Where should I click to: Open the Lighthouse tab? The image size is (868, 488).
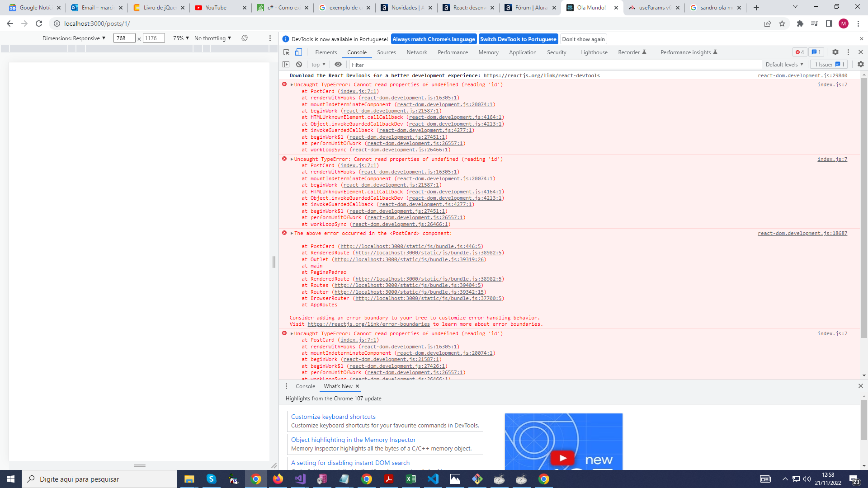(594, 52)
